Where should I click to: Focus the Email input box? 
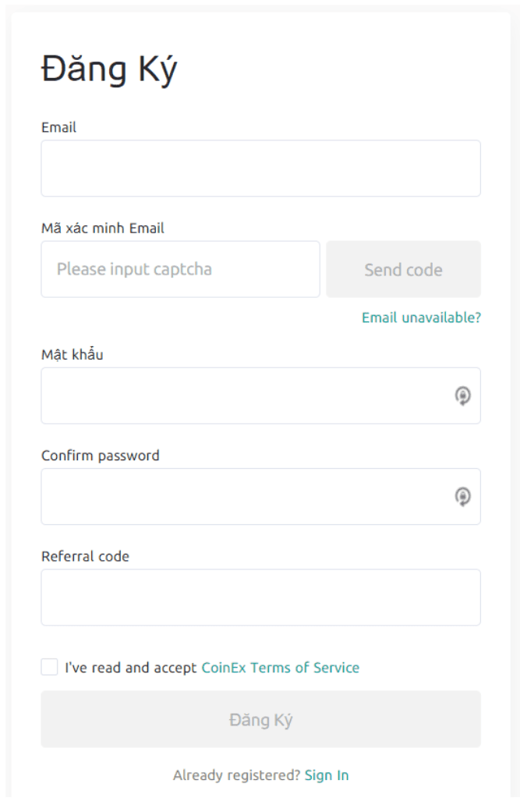(x=260, y=168)
